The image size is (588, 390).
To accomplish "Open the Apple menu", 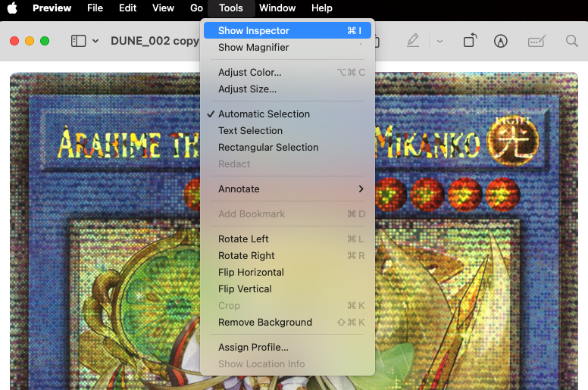I will pyautogui.click(x=12, y=8).
